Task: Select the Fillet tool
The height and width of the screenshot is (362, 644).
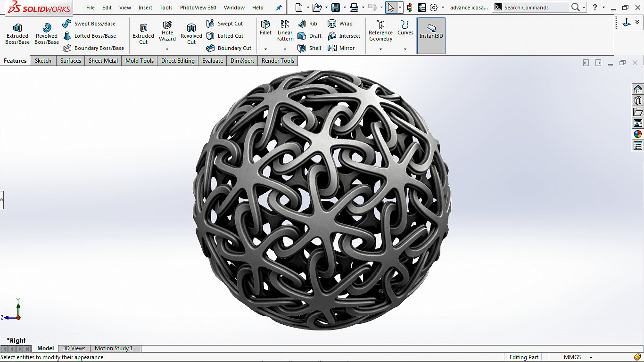Action: pos(265,28)
